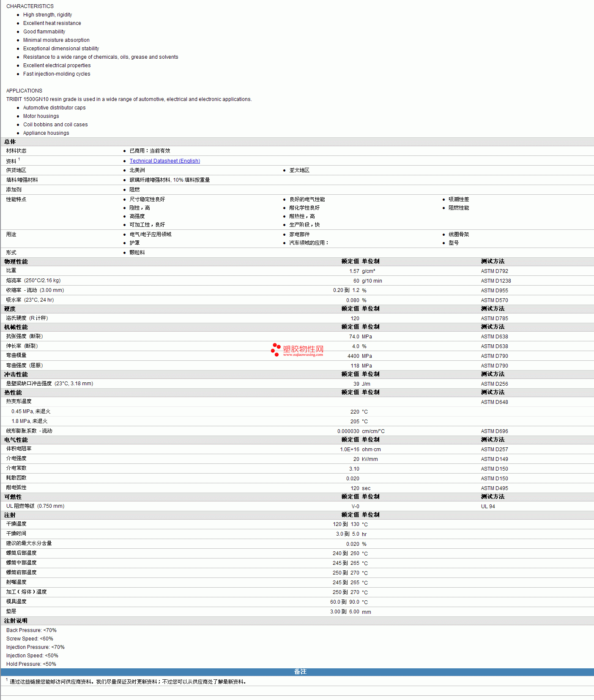Click 'Injection Pressure: <70%' note

36,647
